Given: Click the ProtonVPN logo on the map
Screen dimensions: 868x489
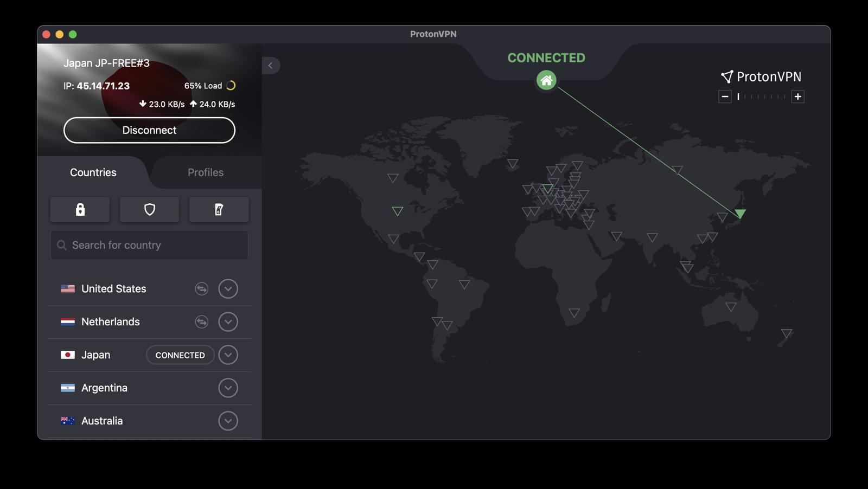Looking at the screenshot, I should point(761,76).
